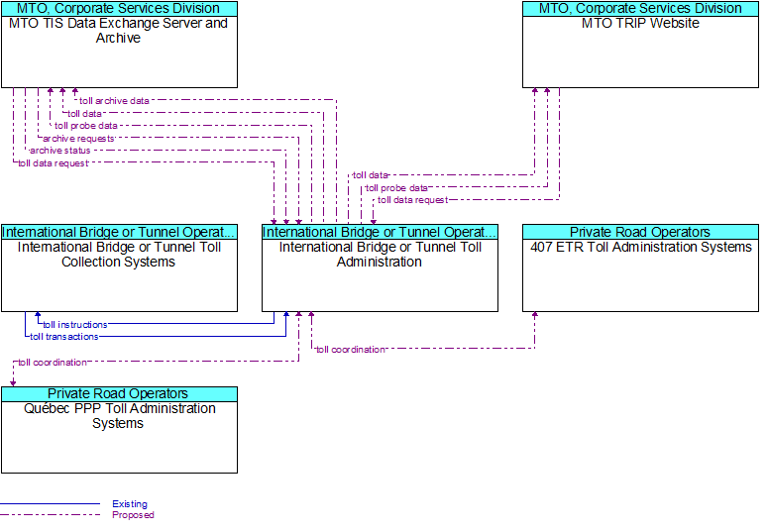Viewport: 768px width, 532px height.
Task: Click the 'toll archive data' flow label
Action: (114, 101)
